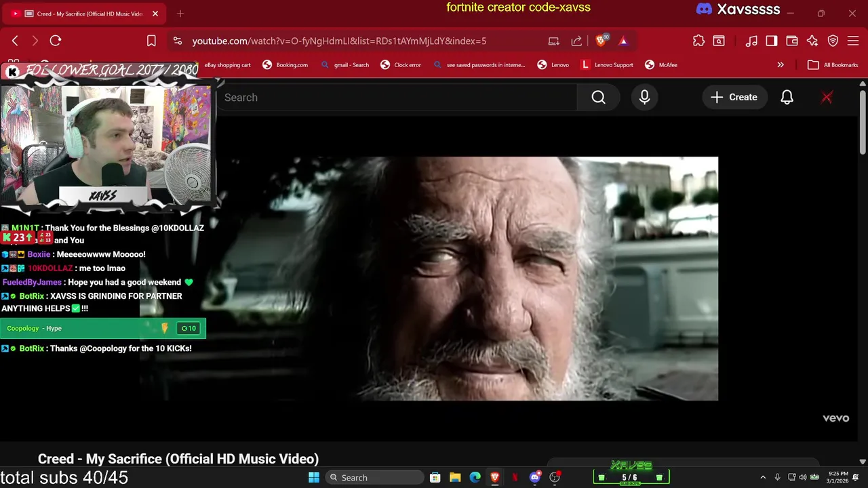Click the FueledByJames chat username

pyautogui.click(x=32, y=282)
